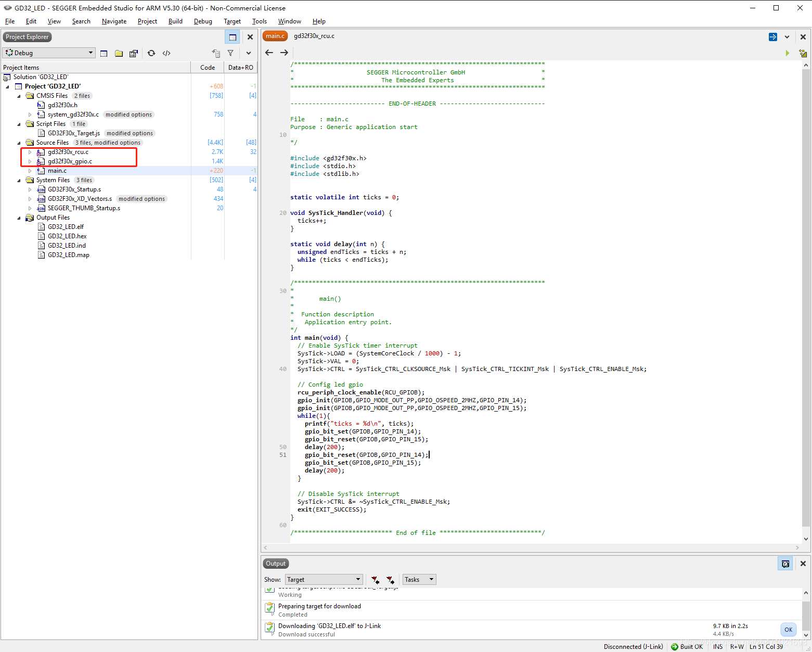Open explorer toolbar overflow chevron
Image resolution: width=812 pixels, height=652 pixels.
tap(249, 53)
